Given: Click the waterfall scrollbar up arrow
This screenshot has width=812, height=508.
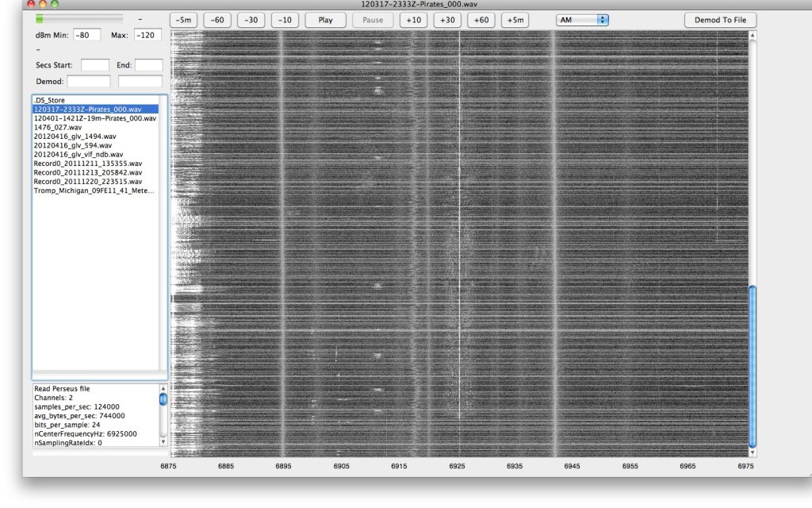Looking at the screenshot, I should click(753, 35).
